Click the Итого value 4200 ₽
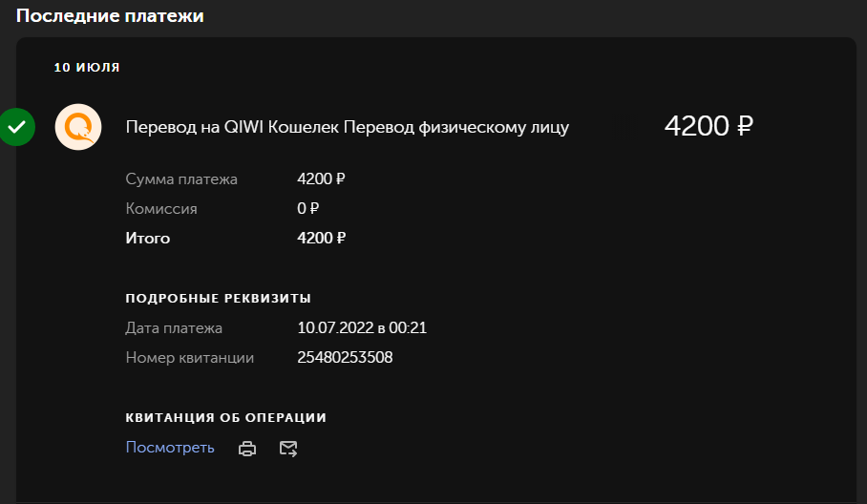This screenshot has width=867, height=504. coord(321,239)
